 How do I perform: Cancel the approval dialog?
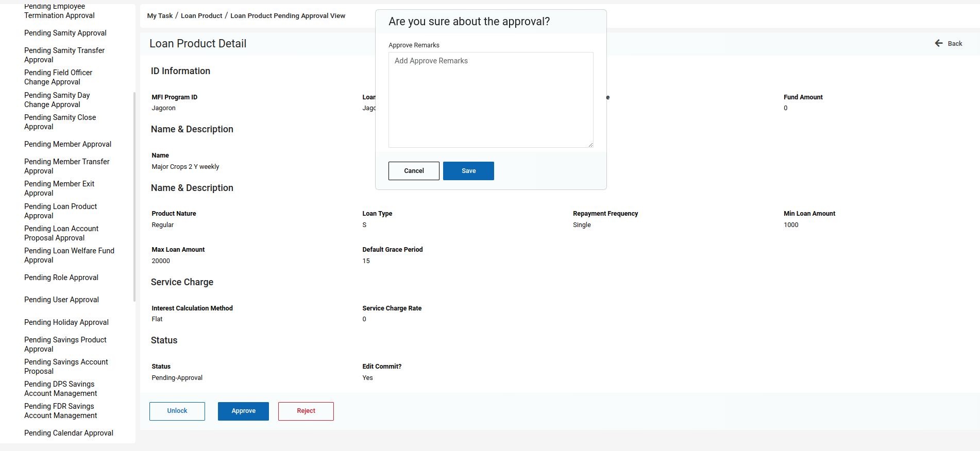click(414, 171)
